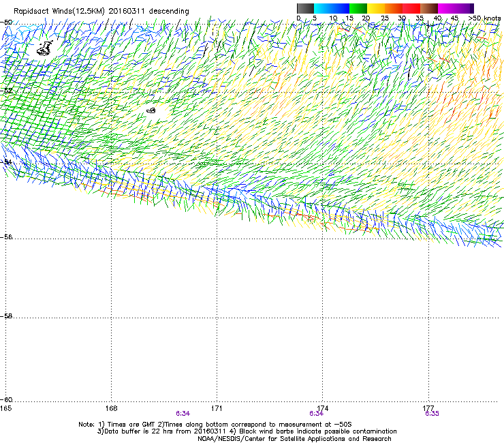The width and height of the screenshot is (504, 443).
Task: Click the 'NOAA/NESDIS/Center for Satellite Applications and Research' credit
Action: (294, 439)
